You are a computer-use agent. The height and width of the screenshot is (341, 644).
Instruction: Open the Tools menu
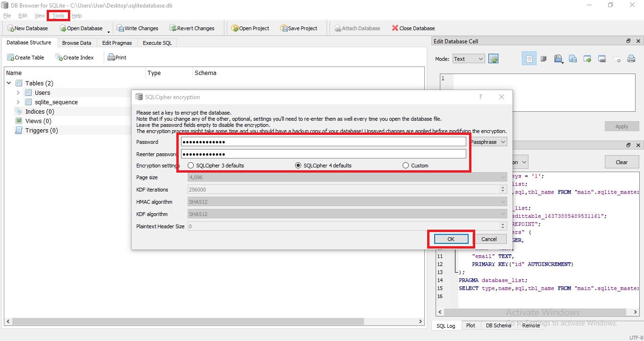click(x=58, y=16)
